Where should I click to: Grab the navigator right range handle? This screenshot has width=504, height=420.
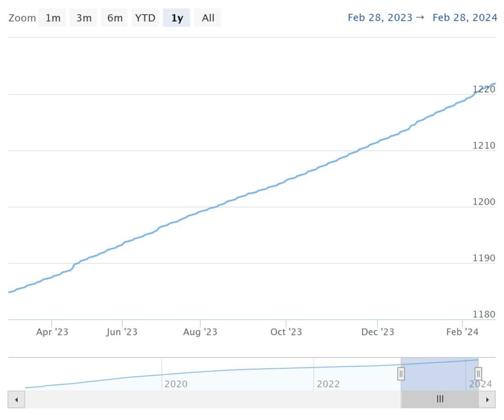pos(478,374)
